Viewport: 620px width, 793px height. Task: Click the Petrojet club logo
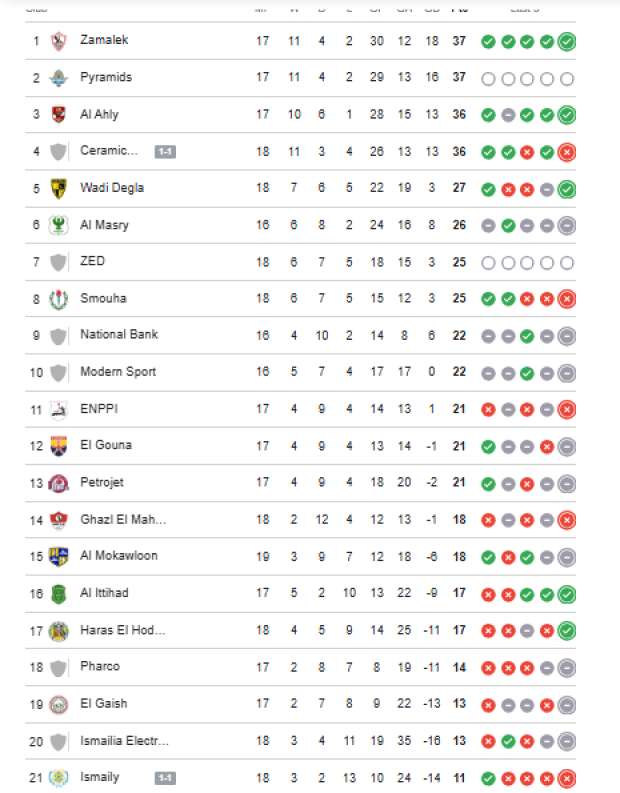pos(58,483)
